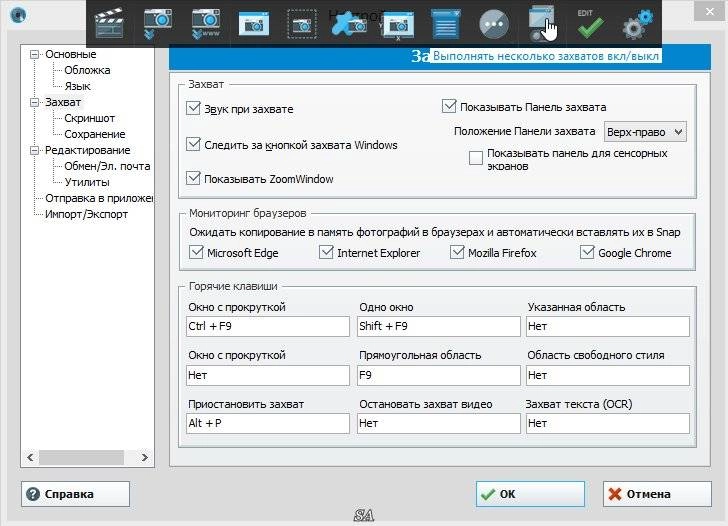The height and width of the screenshot is (526, 728).
Task: Click the Область свободного стиля hotkey field
Action: [x=608, y=375]
